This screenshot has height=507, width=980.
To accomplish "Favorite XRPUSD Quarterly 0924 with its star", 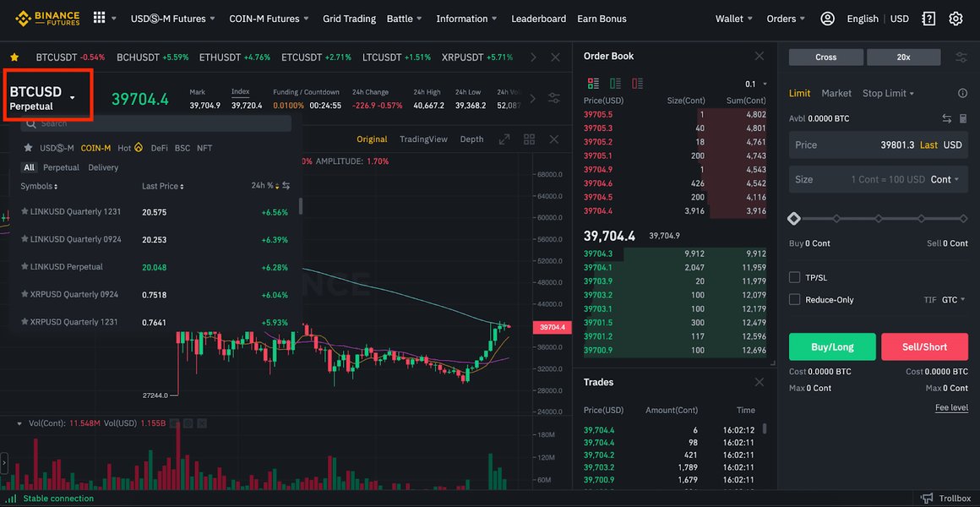I will click(25, 294).
